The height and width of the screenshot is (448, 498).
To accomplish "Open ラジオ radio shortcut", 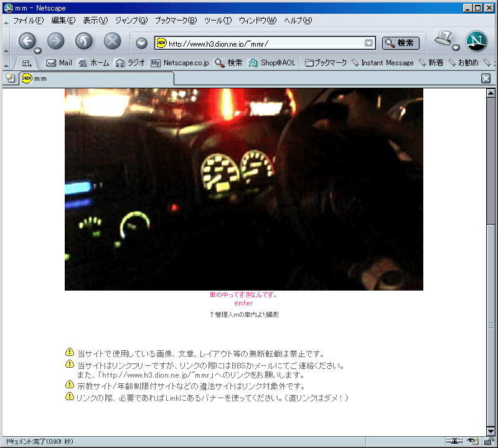I will click(x=130, y=63).
